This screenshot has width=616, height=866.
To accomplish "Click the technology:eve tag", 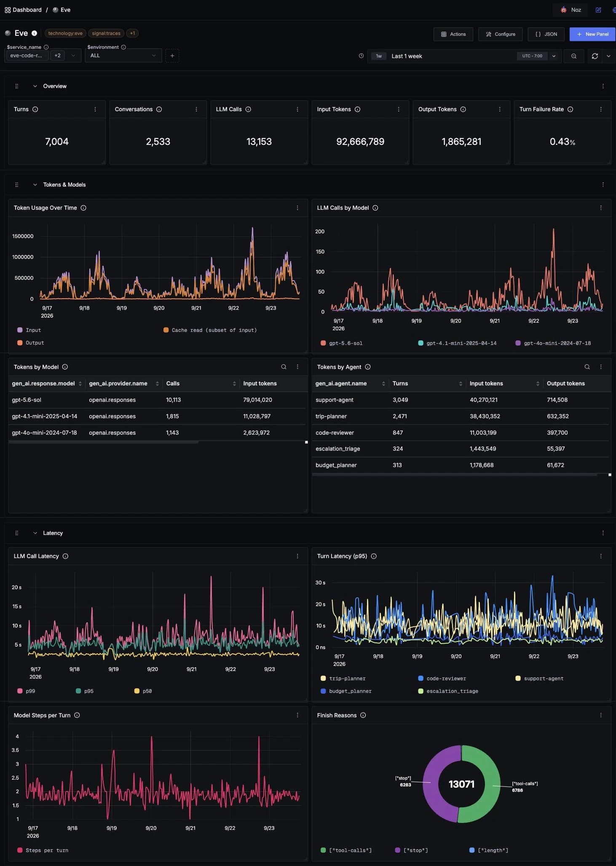I will 65,33.
